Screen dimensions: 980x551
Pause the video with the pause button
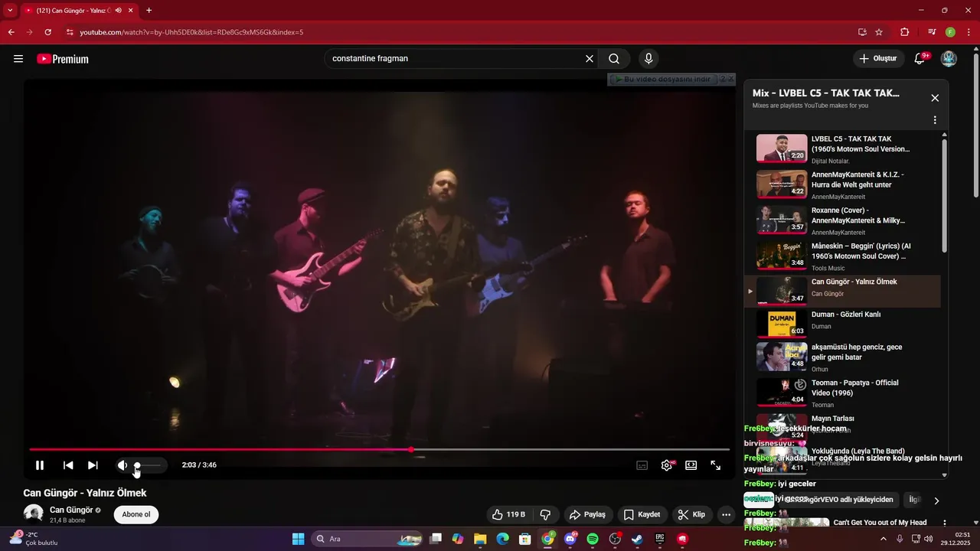pyautogui.click(x=40, y=465)
